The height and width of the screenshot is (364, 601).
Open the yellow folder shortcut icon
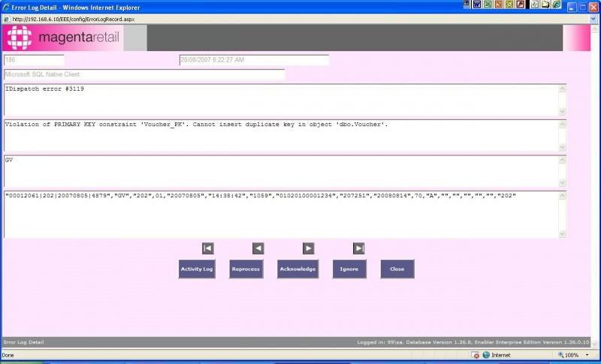(x=545, y=5)
